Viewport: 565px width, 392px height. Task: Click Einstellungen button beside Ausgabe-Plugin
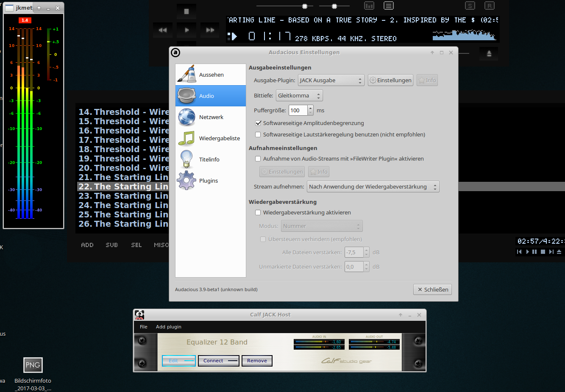click(390, 80)
